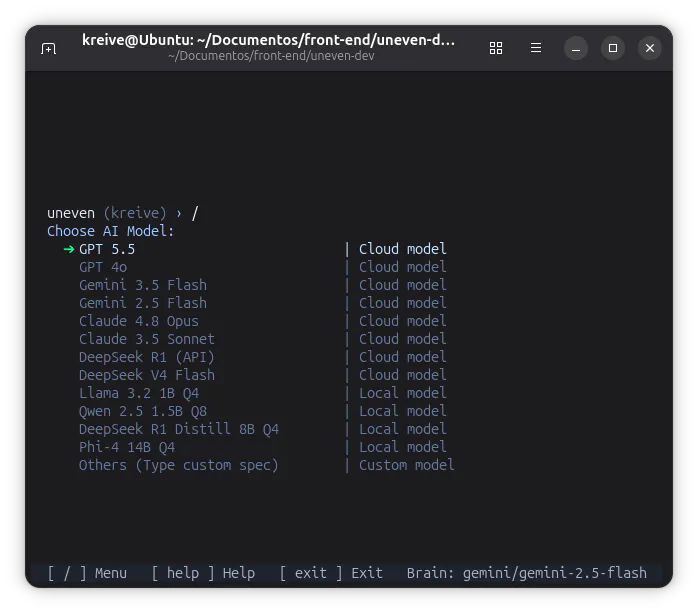Minimize the terminal window
This screenshot has width=698, height=613.
pos(576,48)
